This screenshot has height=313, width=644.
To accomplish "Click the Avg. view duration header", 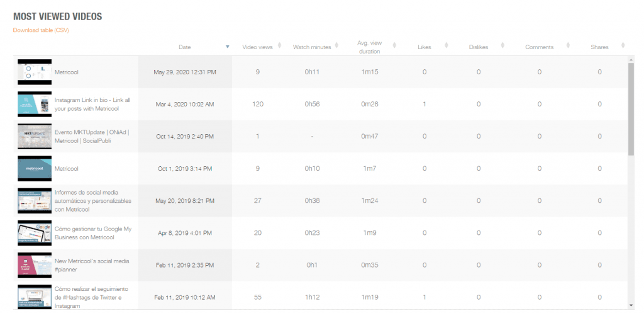I will coord(370,47).
